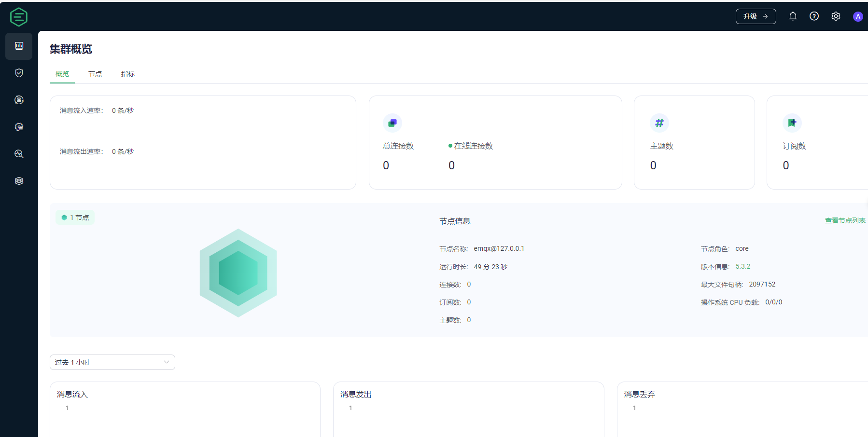Click the 消息发出 chart title
Image resolution: width=868 pixels, height=437 pixels.
tap(356, 395)
